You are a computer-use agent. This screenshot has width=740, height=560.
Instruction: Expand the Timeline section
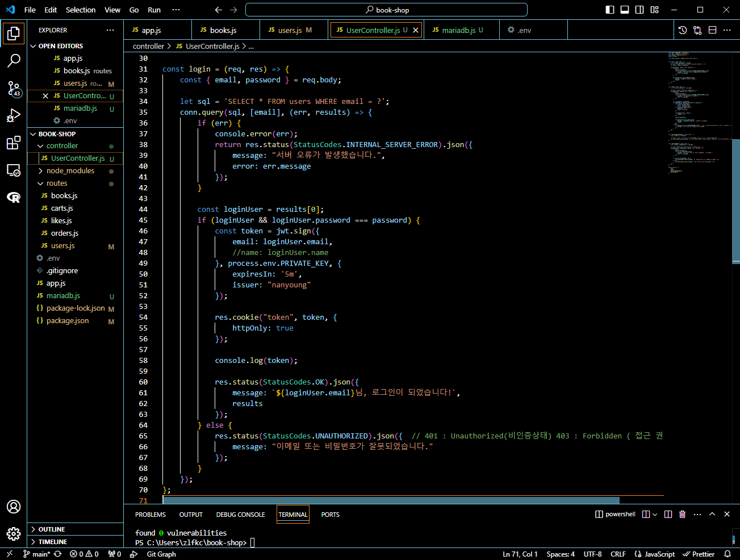(75, 542)
